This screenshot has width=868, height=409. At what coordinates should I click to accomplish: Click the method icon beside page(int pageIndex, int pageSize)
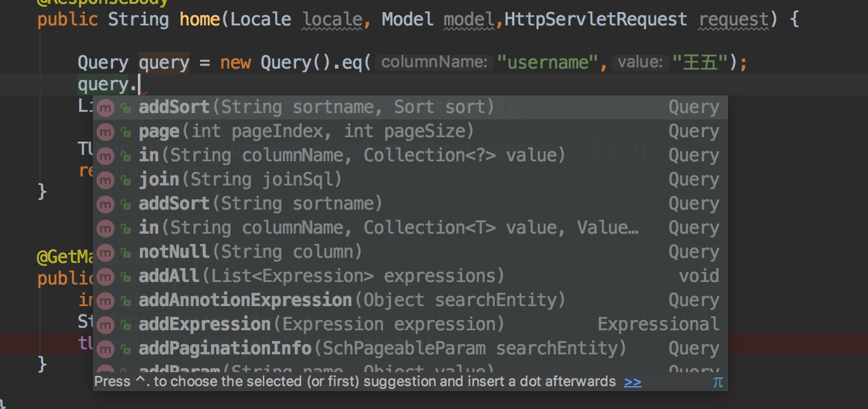click(x=105, y=132)
